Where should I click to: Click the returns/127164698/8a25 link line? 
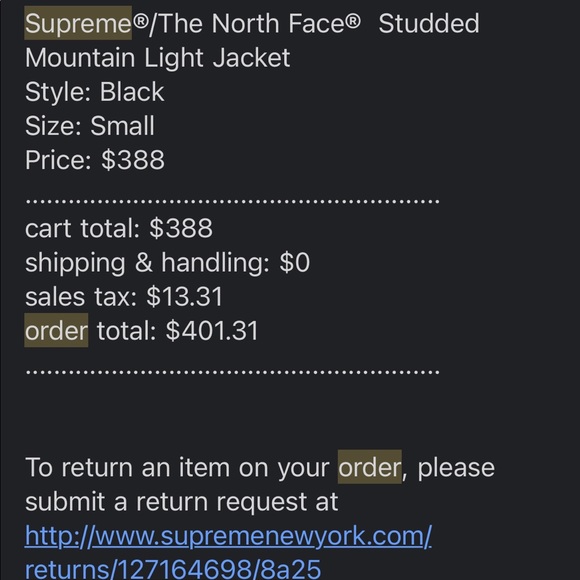[x=173, y=569]
